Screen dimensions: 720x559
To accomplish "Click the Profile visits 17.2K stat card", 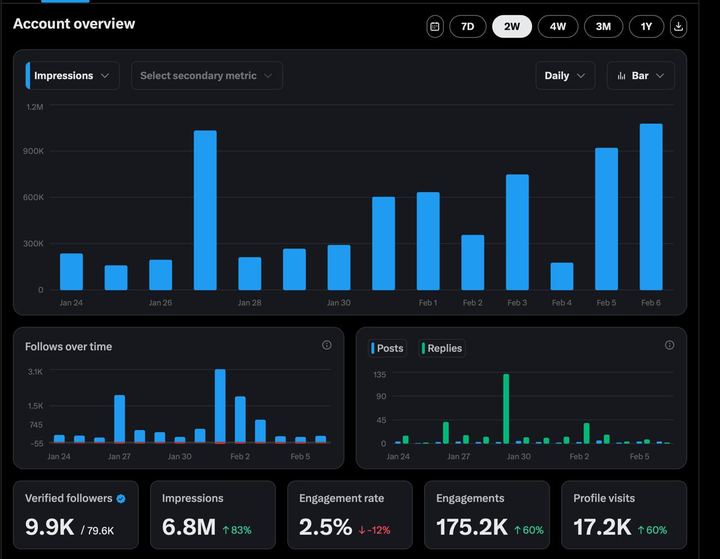I will 624,515.
